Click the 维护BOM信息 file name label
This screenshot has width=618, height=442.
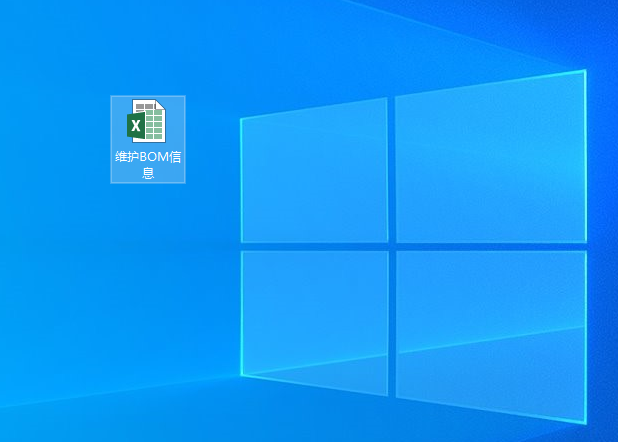coord(148,165)
